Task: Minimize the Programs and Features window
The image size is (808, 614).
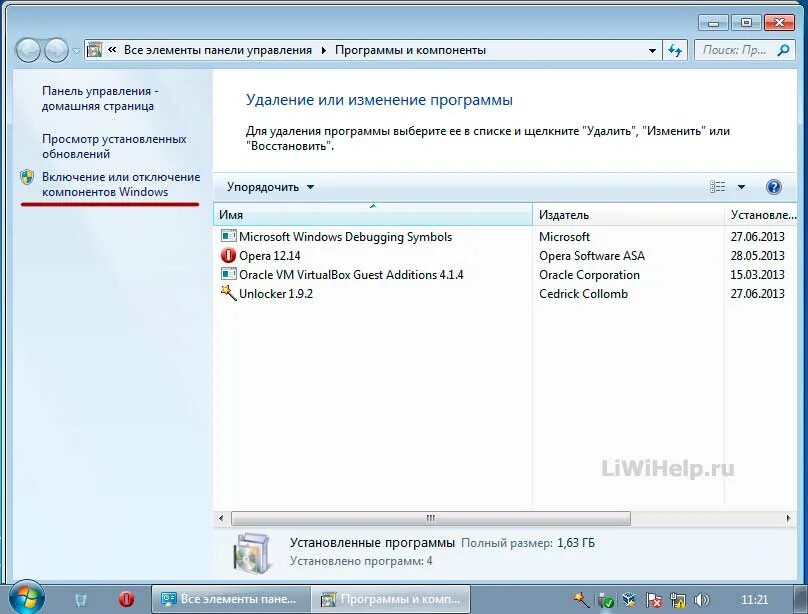Action: tap(713, 23)
